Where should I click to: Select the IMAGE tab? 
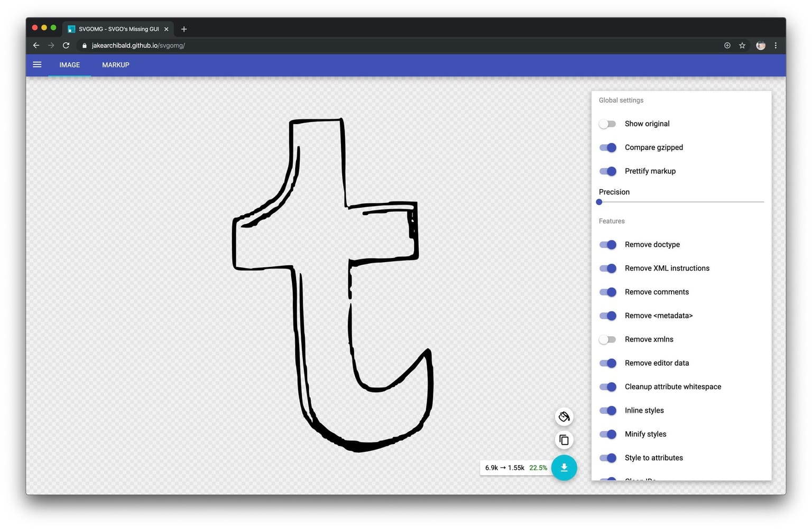coord(69,65)
